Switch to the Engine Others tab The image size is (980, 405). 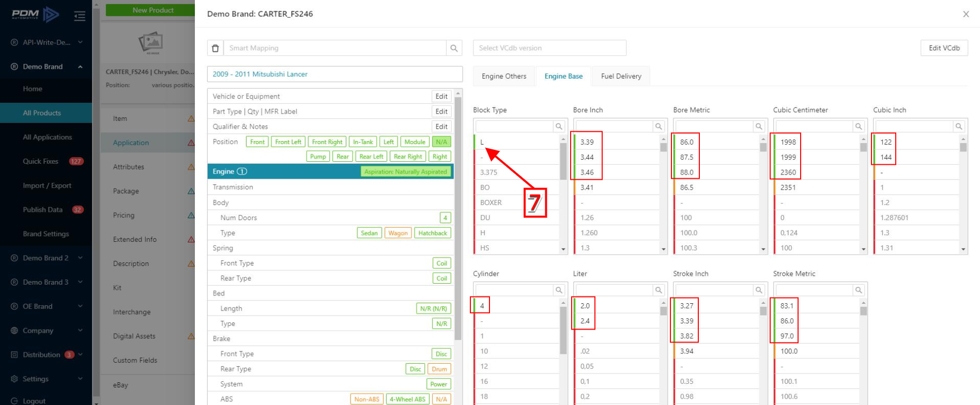tap(504, 76)
